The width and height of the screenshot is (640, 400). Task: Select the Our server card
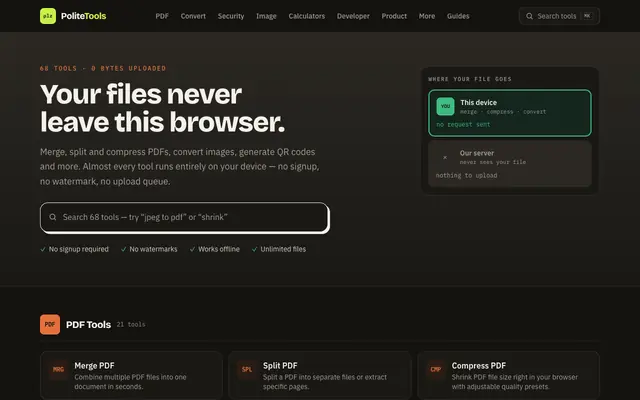(510, 164)
